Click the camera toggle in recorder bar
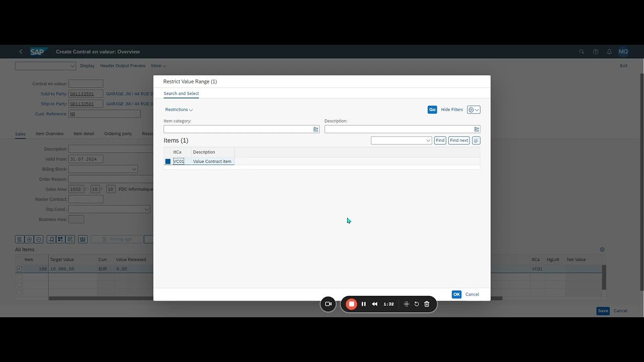This screenshot has width=644, height=362. pyautogui.click(x=328, y=304)
